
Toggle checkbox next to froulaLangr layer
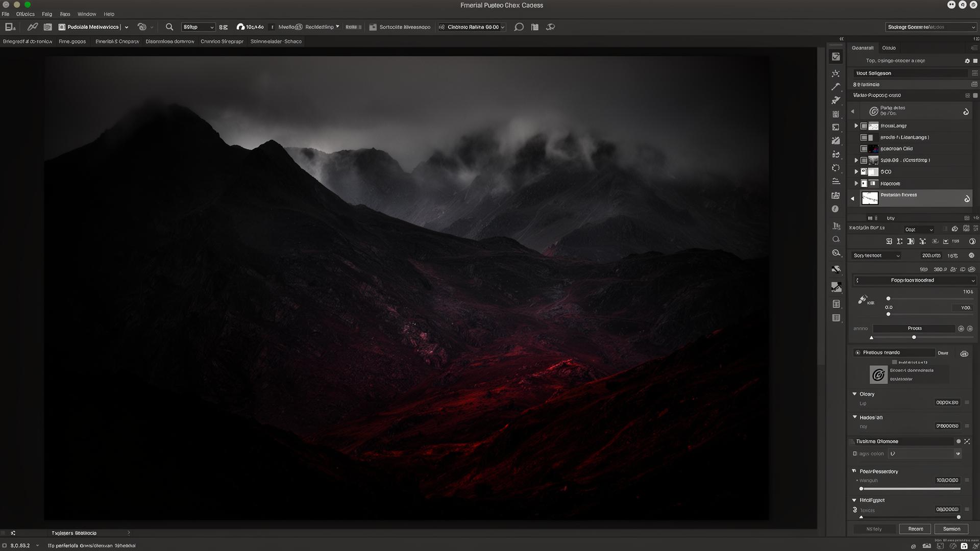pos(864,126)
